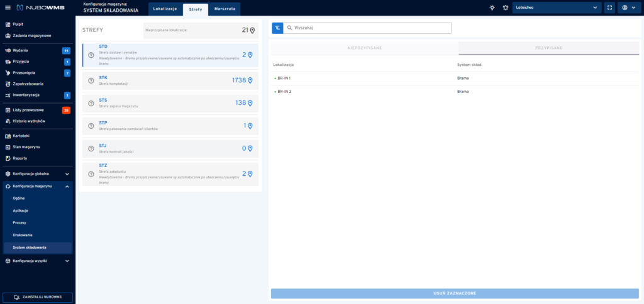This screenshot has width=644, height=304.
Task: Open the Lotnictwo warehouse dropdown
Action: (x=557, y=8)
